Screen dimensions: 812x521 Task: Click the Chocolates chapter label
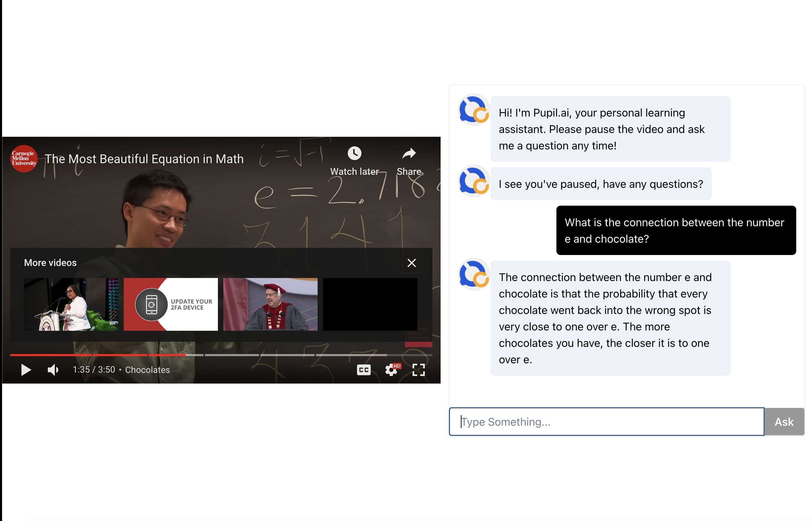[147, 370]
